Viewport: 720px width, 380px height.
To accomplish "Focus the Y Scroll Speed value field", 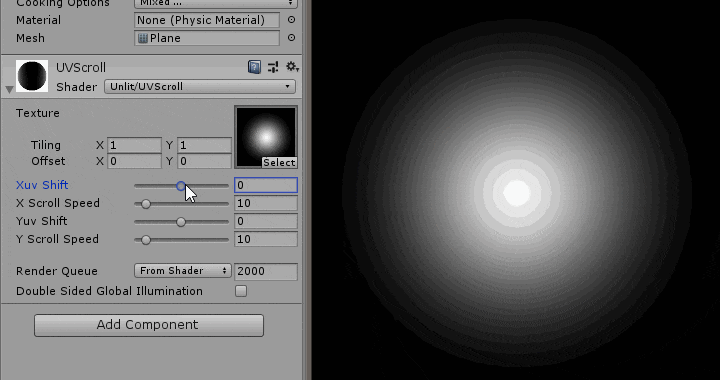I will coord(266,239).
